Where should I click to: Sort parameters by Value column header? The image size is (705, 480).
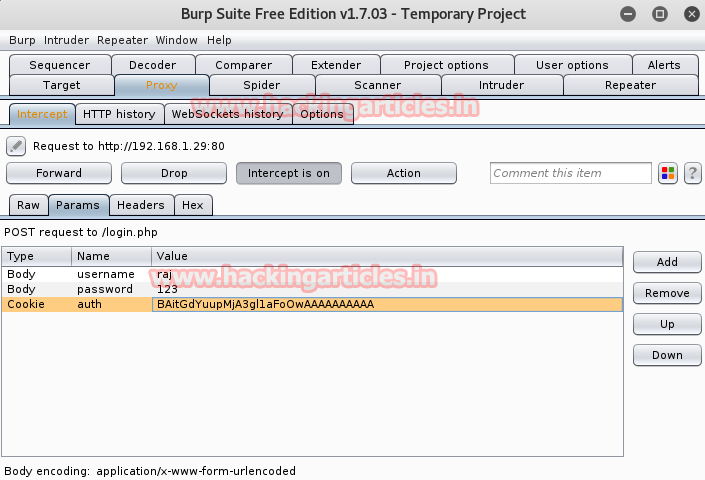point(387,256)
